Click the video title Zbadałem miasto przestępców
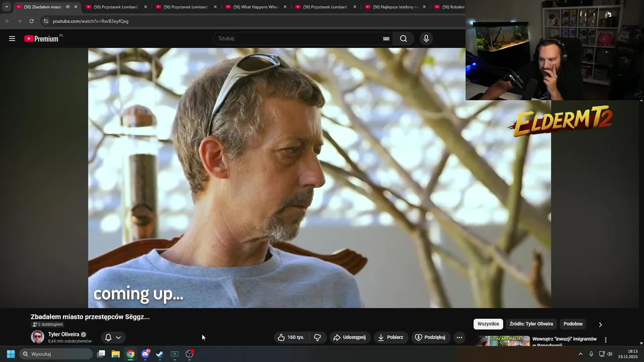 click(90, 317)
